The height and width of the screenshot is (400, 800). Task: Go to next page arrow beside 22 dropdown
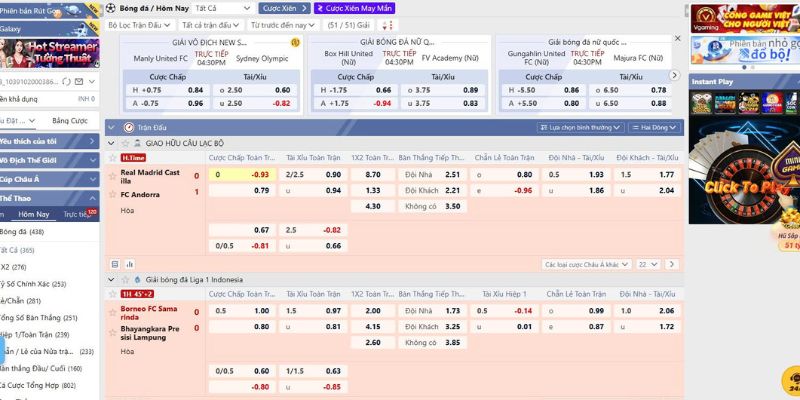pyautogui.click(x=671, y=264)
